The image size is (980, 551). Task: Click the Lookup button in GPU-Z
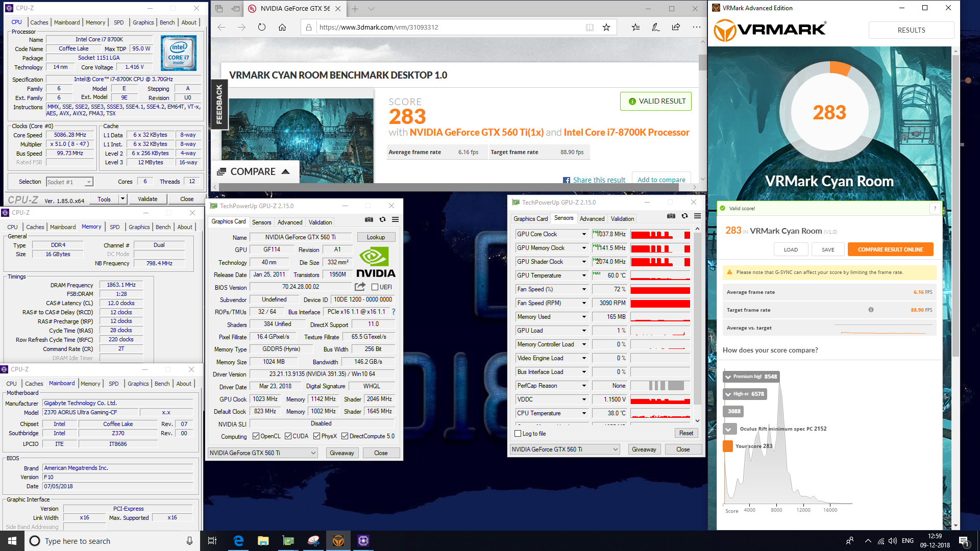[376, 237]
